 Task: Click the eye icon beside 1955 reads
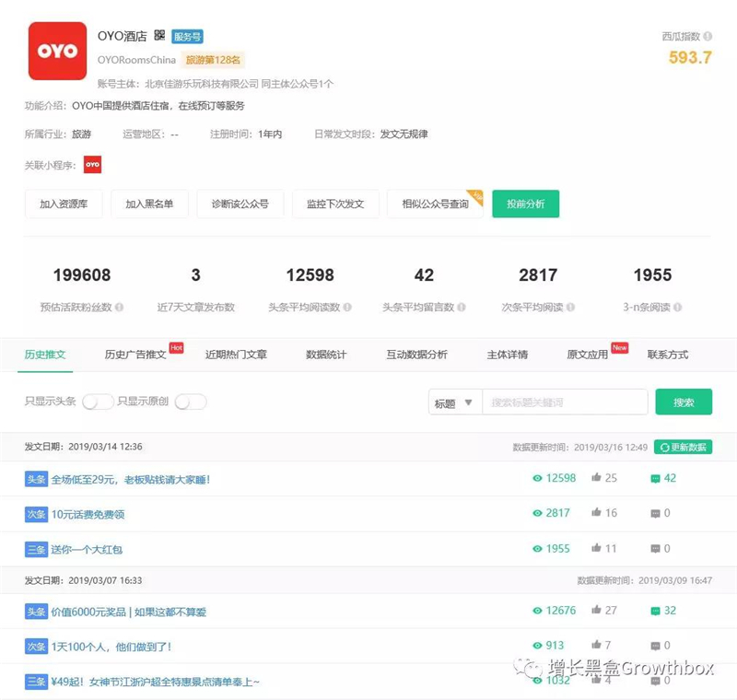[537, 549]
